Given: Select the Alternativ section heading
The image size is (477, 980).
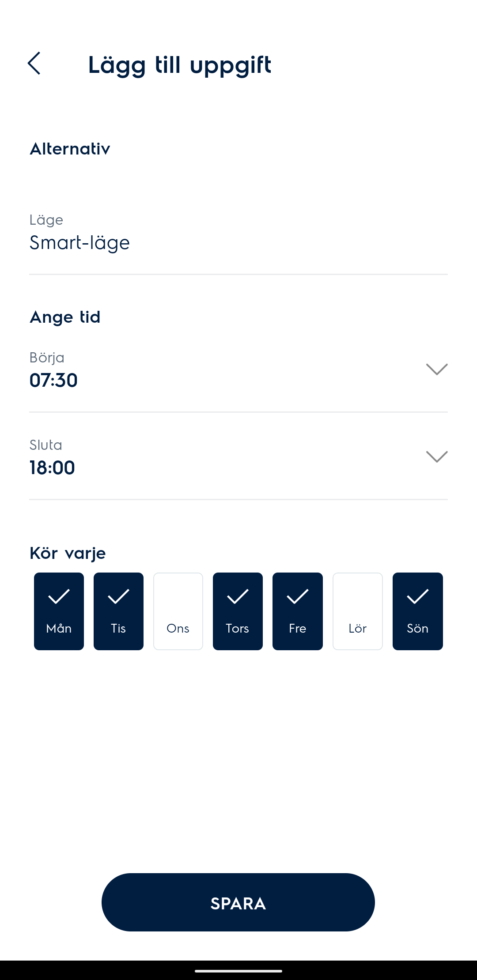Looking at the screenshot, I should pyautogui.click(x=70, y=149).
